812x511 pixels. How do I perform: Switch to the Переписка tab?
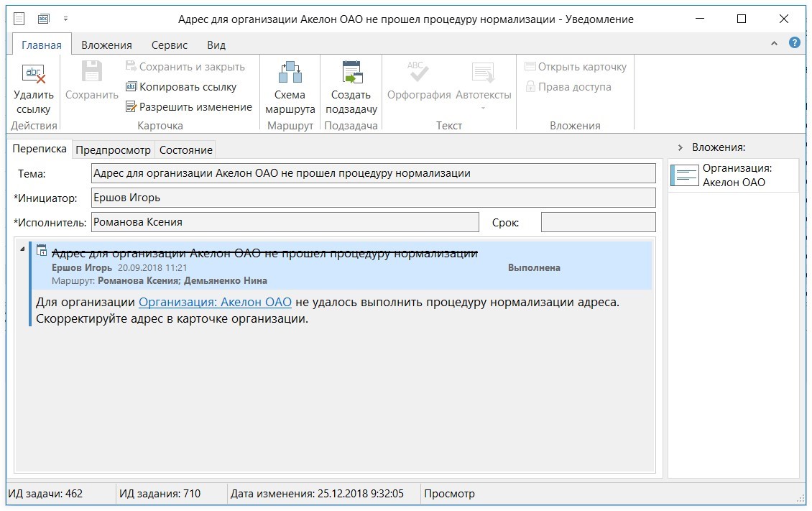pyautogui.click(x=40, y=149)
